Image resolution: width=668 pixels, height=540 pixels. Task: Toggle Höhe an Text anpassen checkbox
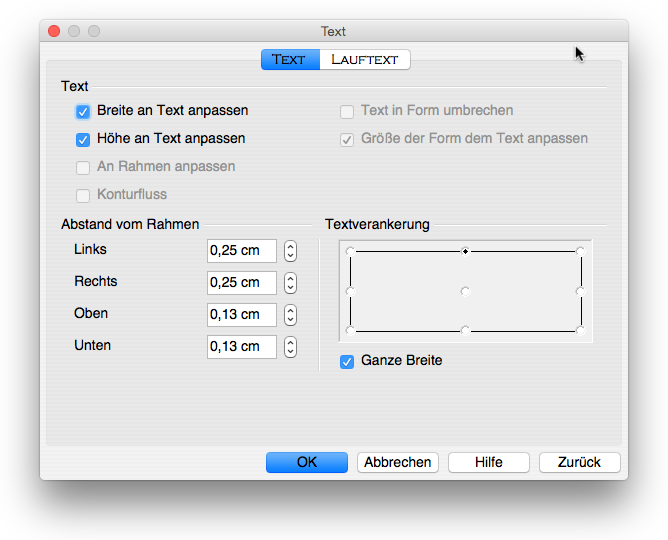[x=83, y=140]
